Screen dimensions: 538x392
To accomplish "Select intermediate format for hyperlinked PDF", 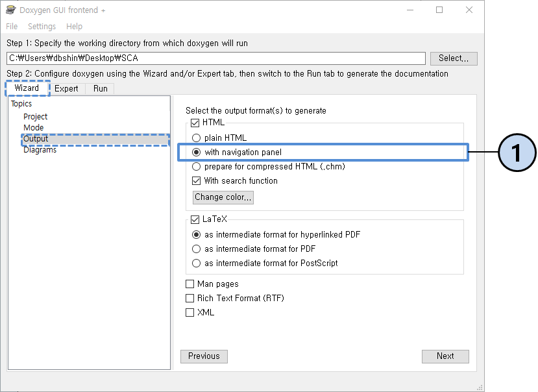I will (x=196, y=235).
